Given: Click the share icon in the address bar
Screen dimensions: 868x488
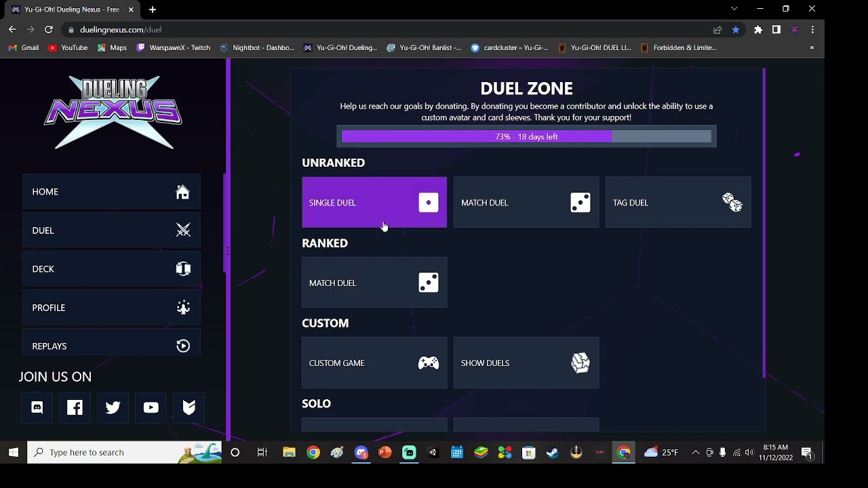Looking at the screenshot, I should point(717,30).
